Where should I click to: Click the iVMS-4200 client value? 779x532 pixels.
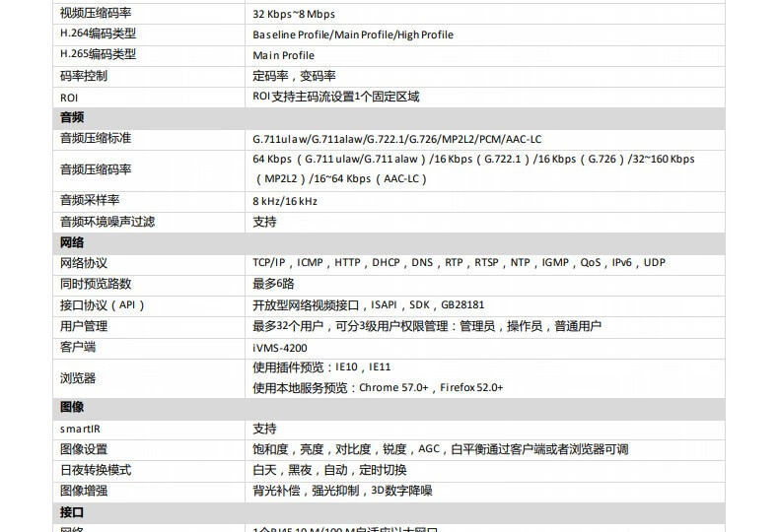280,349
